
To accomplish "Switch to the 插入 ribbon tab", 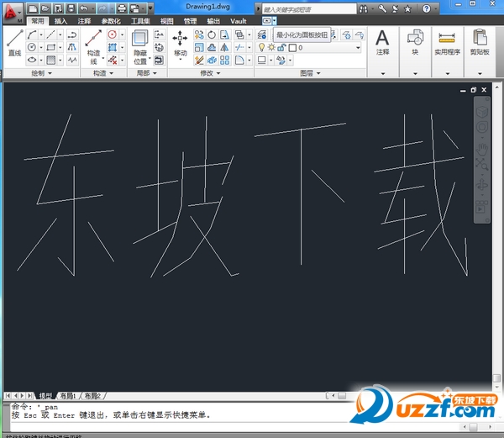I will click(60, 20).
